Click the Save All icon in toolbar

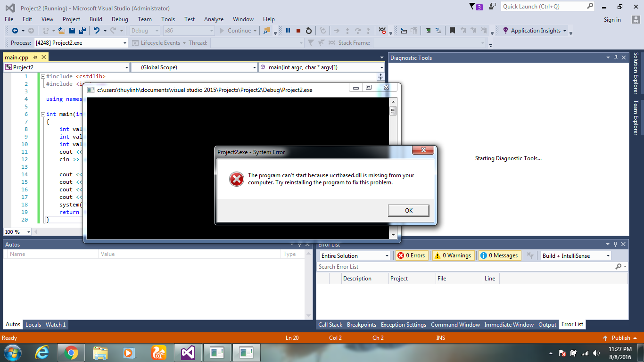(82, 31)
